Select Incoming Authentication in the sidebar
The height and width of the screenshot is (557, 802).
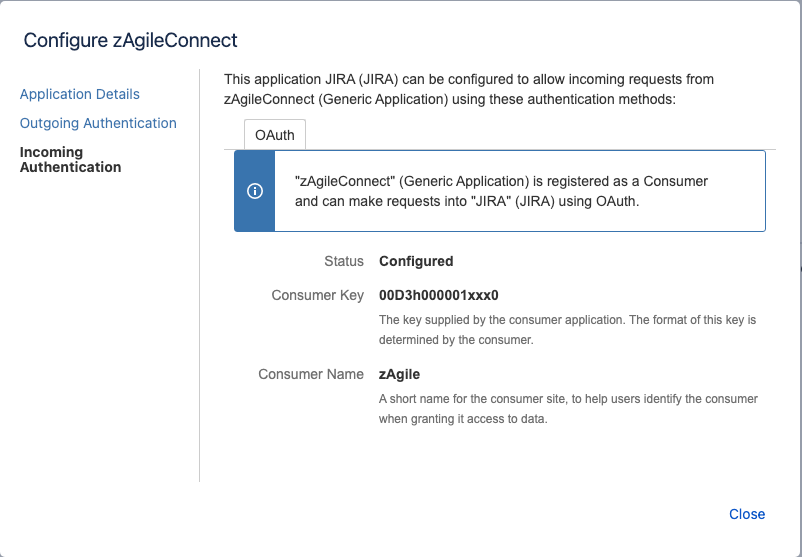click(x=70, y=160)
